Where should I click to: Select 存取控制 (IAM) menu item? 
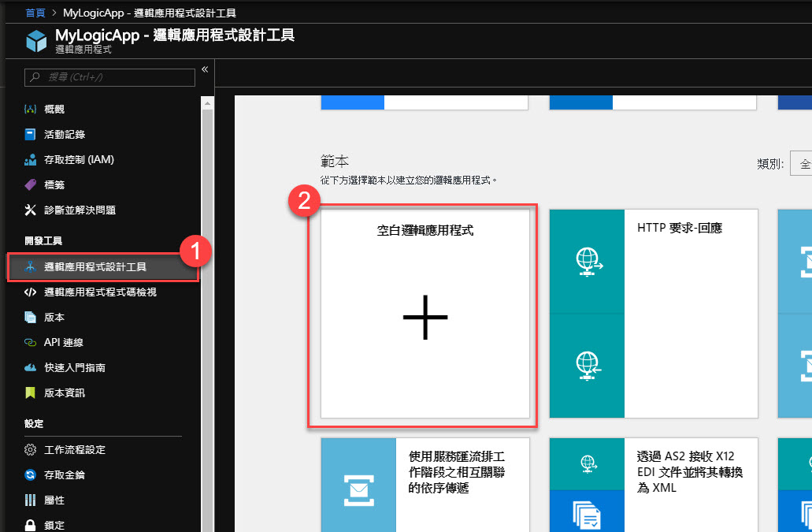pos(80,159)
